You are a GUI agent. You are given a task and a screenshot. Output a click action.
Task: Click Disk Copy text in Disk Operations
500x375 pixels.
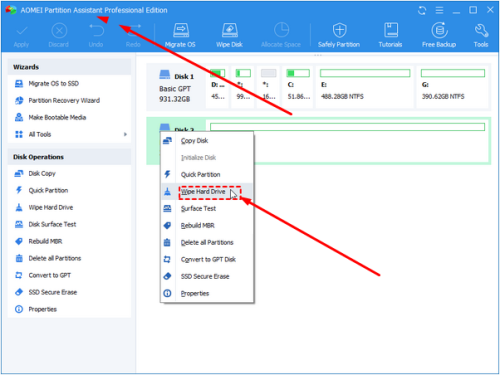coord(42,173)
